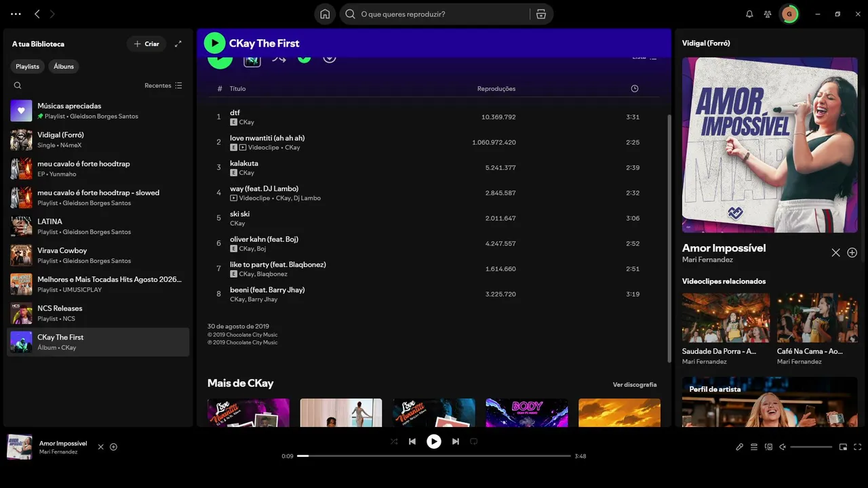Viewport: 868px width, 488px height.
Task: Toggle the Álbuns library filter
Action: [x=64, y=66]
